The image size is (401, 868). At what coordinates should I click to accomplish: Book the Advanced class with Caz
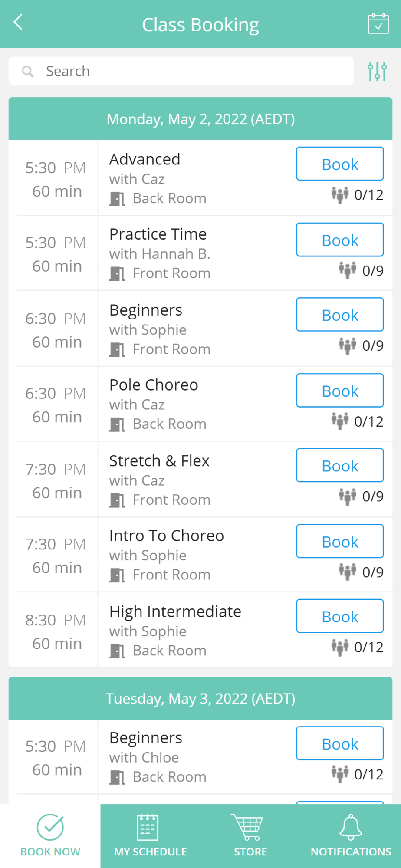point(340,164)
